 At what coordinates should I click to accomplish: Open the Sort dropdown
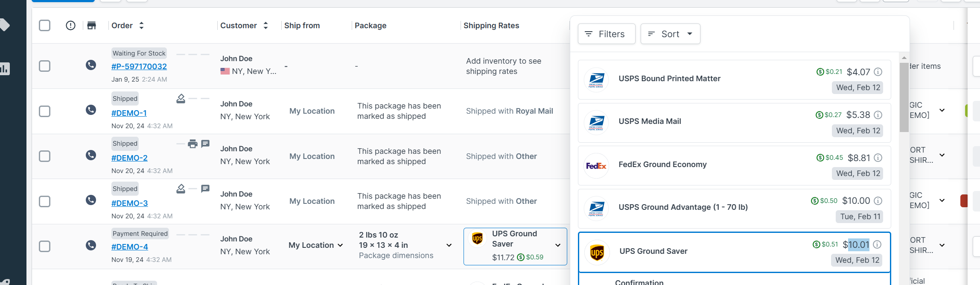coord(670,34)
